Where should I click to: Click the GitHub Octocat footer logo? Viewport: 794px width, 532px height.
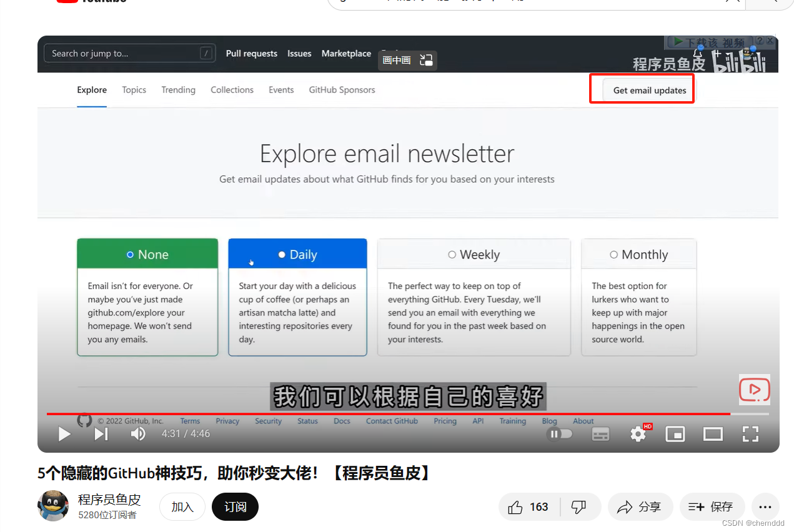84,421
